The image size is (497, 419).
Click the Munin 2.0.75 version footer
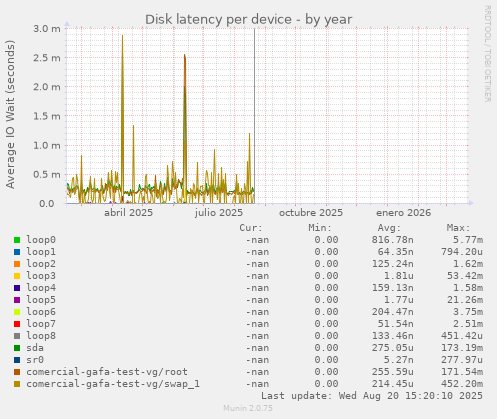[x=248, y=408]
